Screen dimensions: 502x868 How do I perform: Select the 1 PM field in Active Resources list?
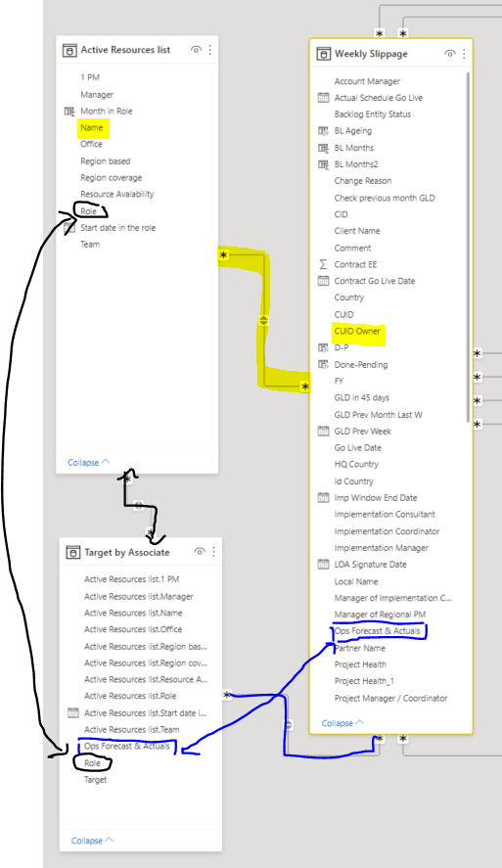tap(90, 77)
